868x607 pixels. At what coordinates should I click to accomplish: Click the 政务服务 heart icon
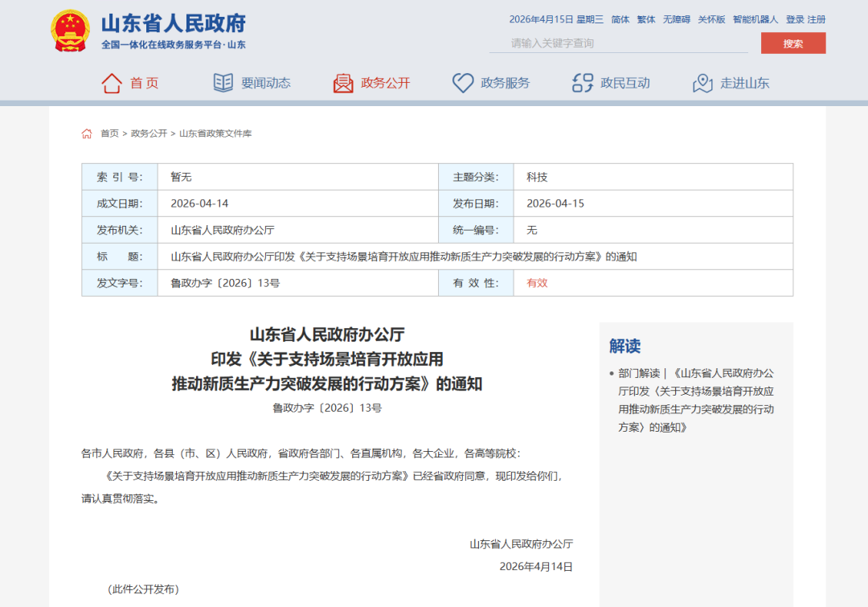(461, 82)
